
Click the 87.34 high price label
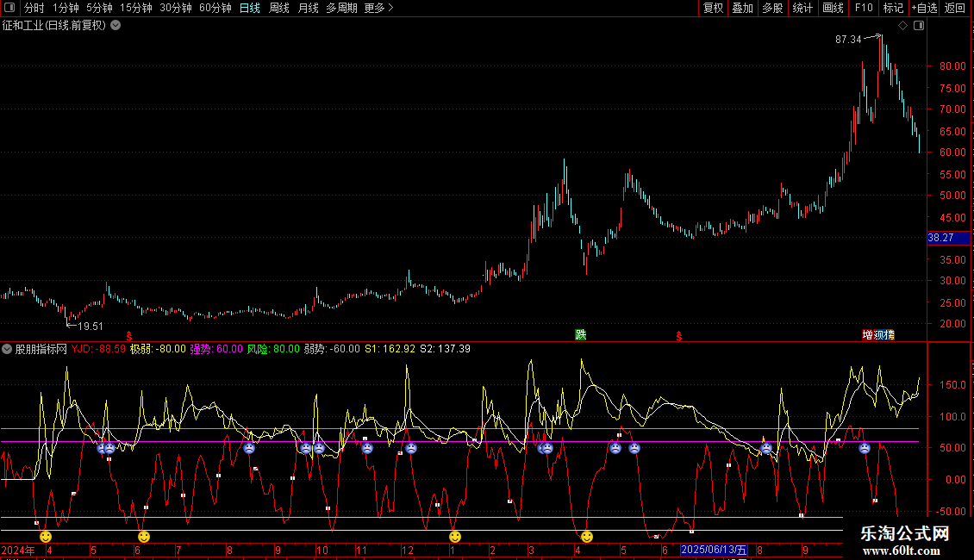[848, 40]
